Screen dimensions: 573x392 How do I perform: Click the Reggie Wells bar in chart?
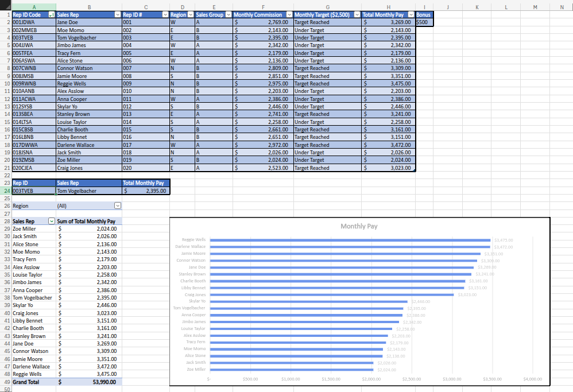[x=350, y=240]
